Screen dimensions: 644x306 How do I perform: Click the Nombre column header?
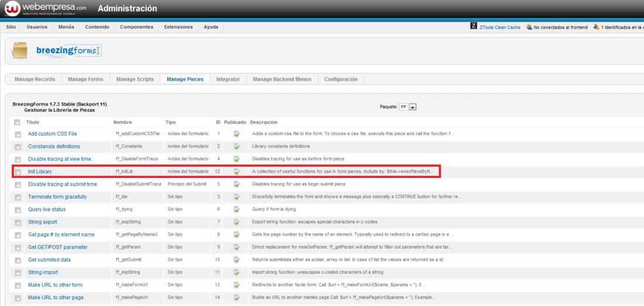click(122, 122)
